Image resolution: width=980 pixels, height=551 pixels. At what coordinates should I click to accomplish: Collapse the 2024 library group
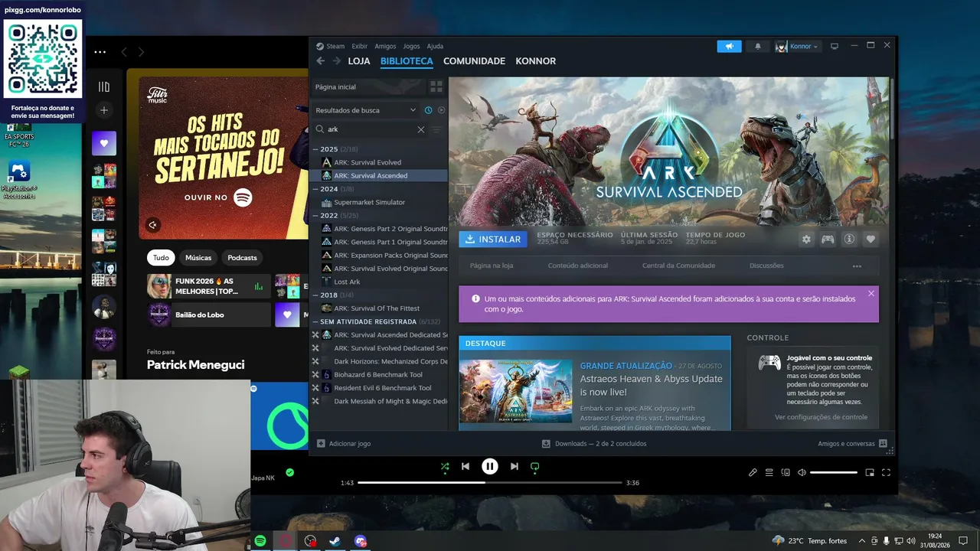pyautogui.click(x=315, y=189)
